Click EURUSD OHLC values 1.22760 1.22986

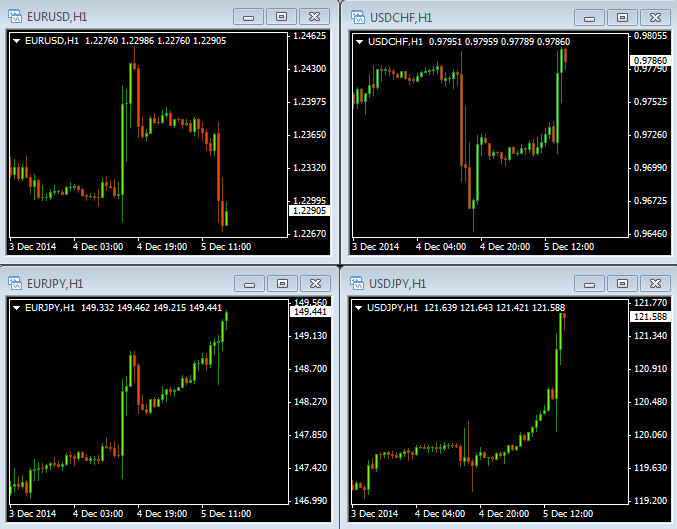(120, 41)
